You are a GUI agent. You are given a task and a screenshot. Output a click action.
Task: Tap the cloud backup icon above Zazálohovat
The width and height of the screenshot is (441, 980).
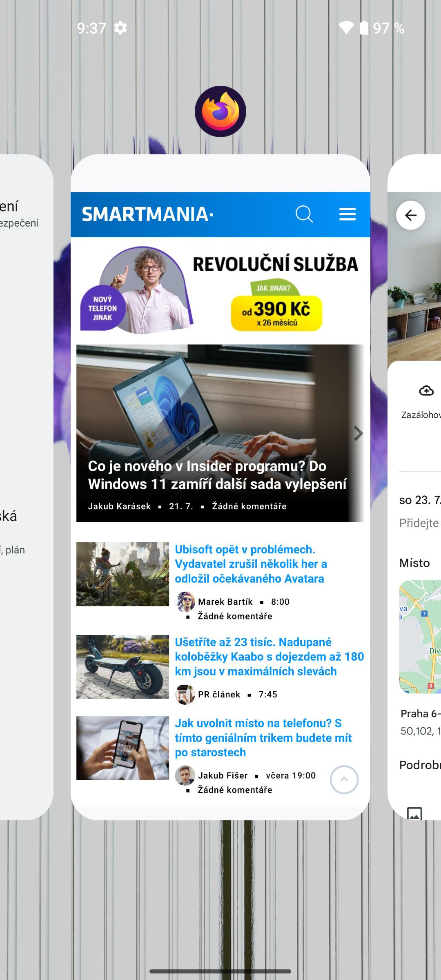(x=426, y=391)
